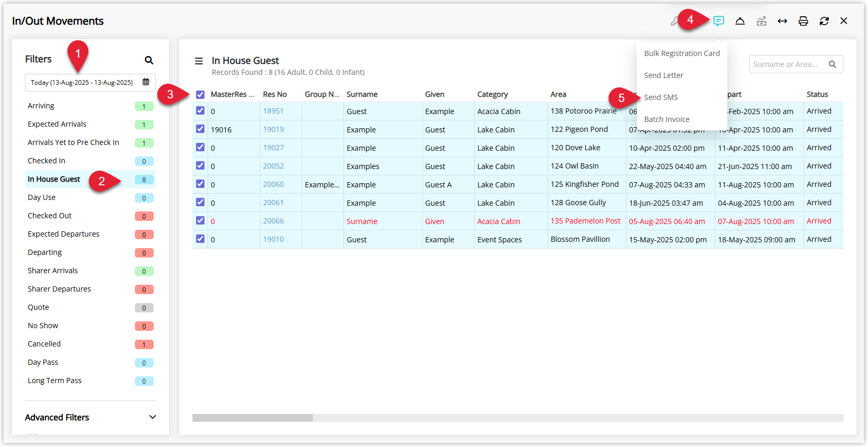Uncheck the reservation 20061 row checkbox
Viewport: 868px width, 447px height.
coord(200,203)
